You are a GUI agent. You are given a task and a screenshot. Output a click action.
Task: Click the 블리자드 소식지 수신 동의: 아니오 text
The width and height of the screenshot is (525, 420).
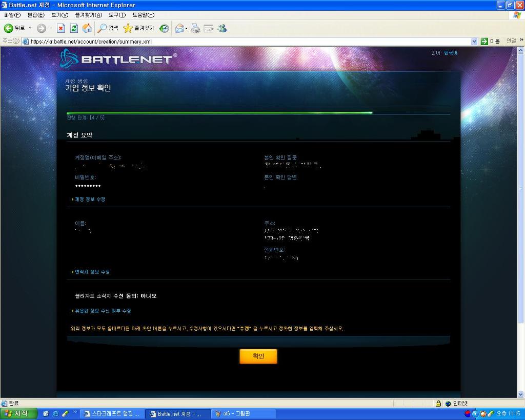pos(116,296)
